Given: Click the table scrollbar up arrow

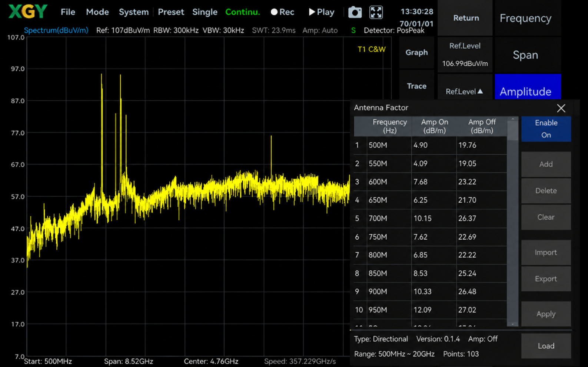Looking at the screenshot, I should (x=513, y=119).
